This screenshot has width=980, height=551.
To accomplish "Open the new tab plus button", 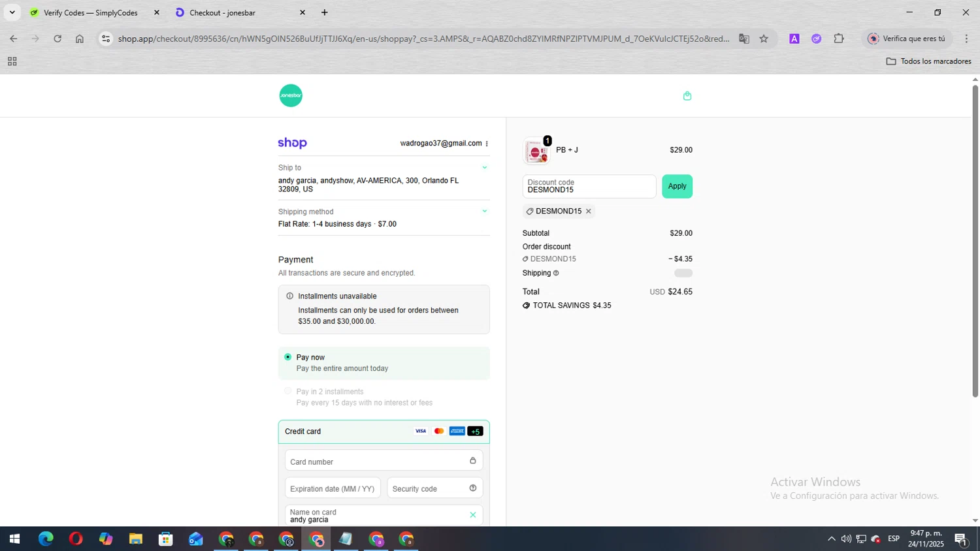I will tap(325, 12).
